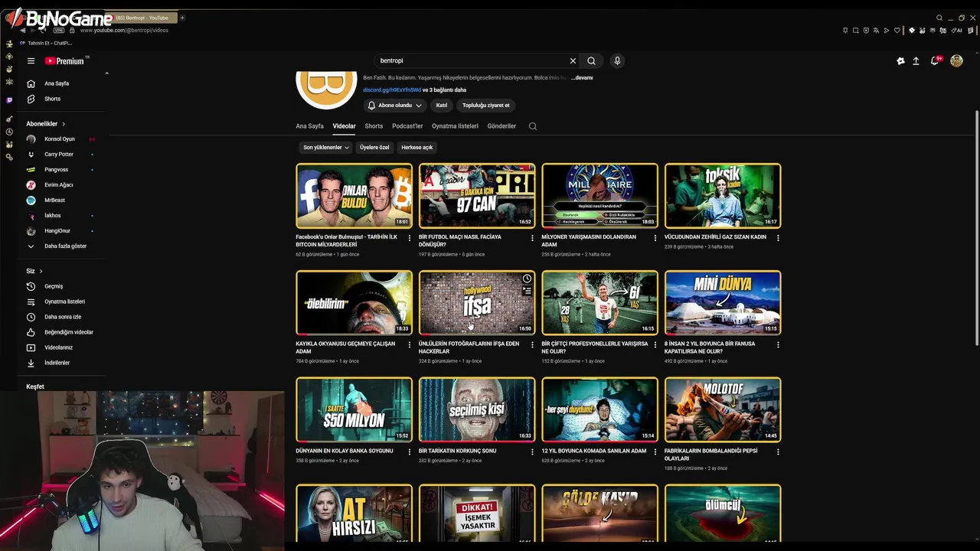Click the translate icon in the browser toolbar

tap(876, 31)
